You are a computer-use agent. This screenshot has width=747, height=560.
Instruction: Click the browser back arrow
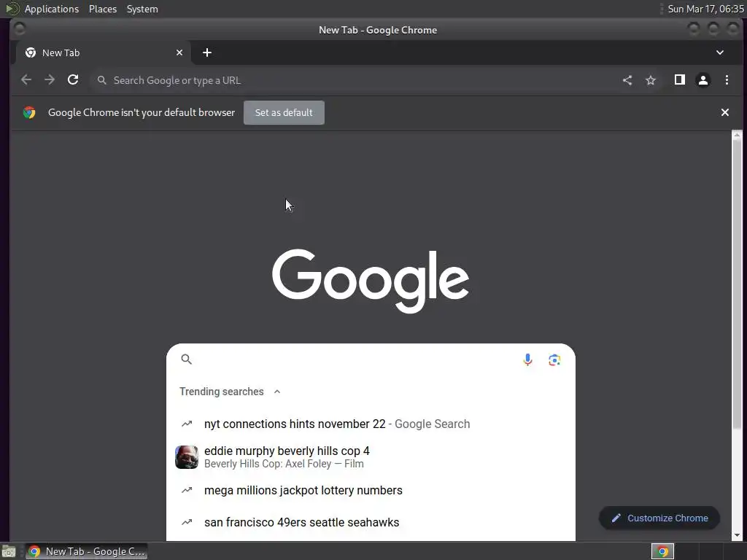[26, 80]
